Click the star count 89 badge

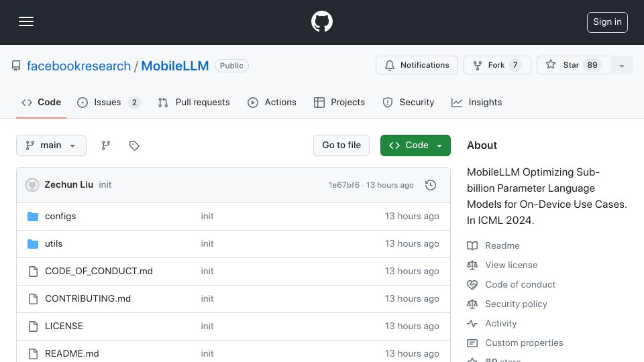592,65
